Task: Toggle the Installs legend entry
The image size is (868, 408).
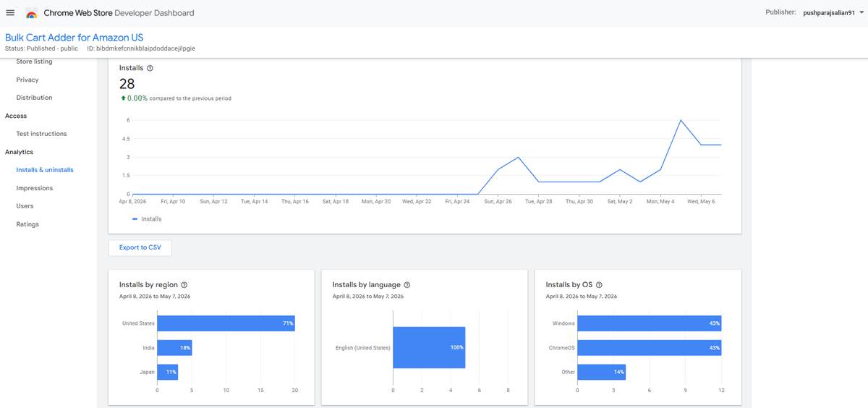Action: click(148, 218)
